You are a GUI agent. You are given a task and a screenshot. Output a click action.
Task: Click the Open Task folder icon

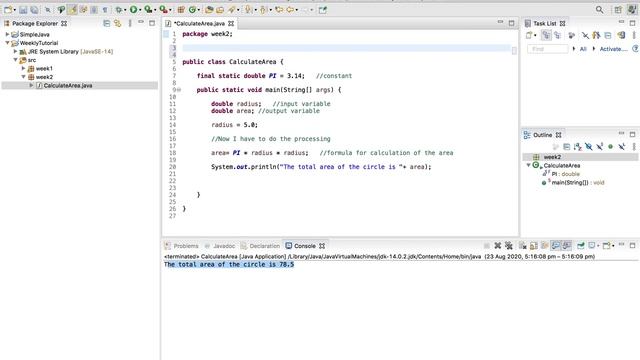pos(220,10)
